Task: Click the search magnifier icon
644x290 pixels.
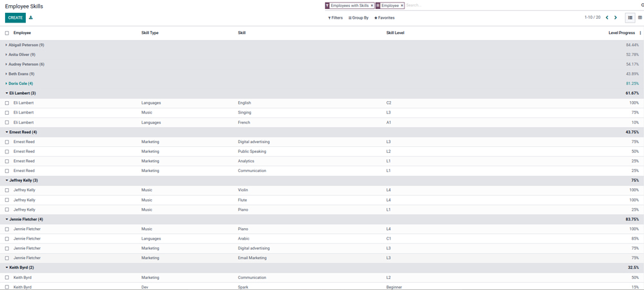Action: (x=642, y=5)
